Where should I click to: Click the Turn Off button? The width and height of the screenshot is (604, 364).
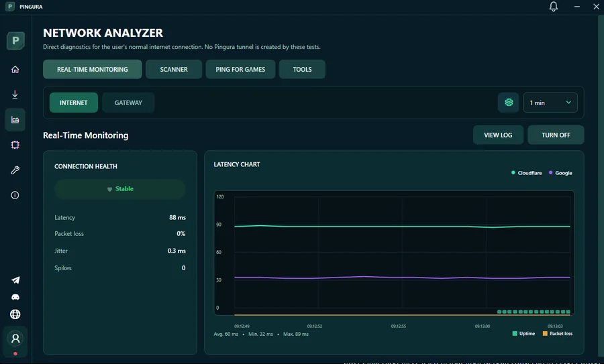tap(556, 135)
